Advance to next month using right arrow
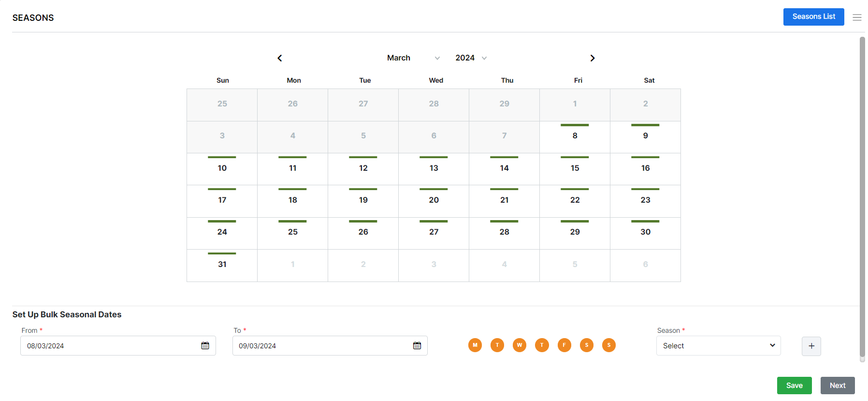The width and height of the screenshot is (868, 401). coord(592,58)
